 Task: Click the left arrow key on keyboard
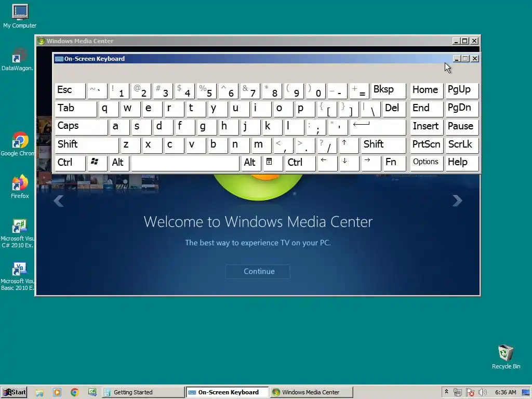point(327,163)
